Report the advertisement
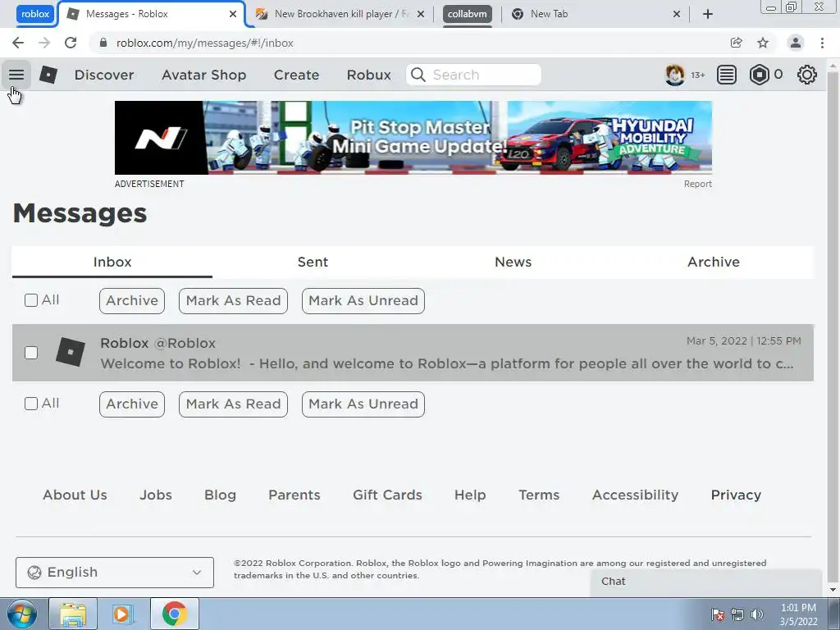This screenshot has height=630, width=840. coord(697,184)
